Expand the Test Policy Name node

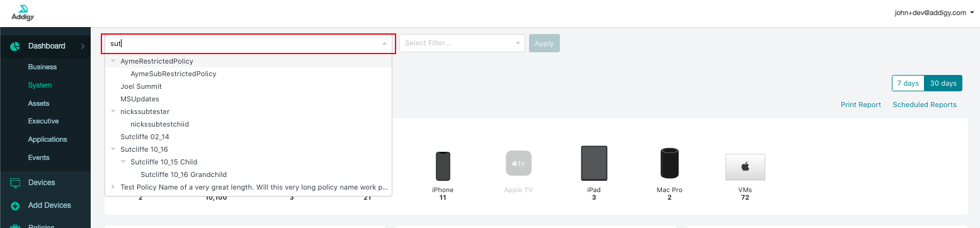113,187
